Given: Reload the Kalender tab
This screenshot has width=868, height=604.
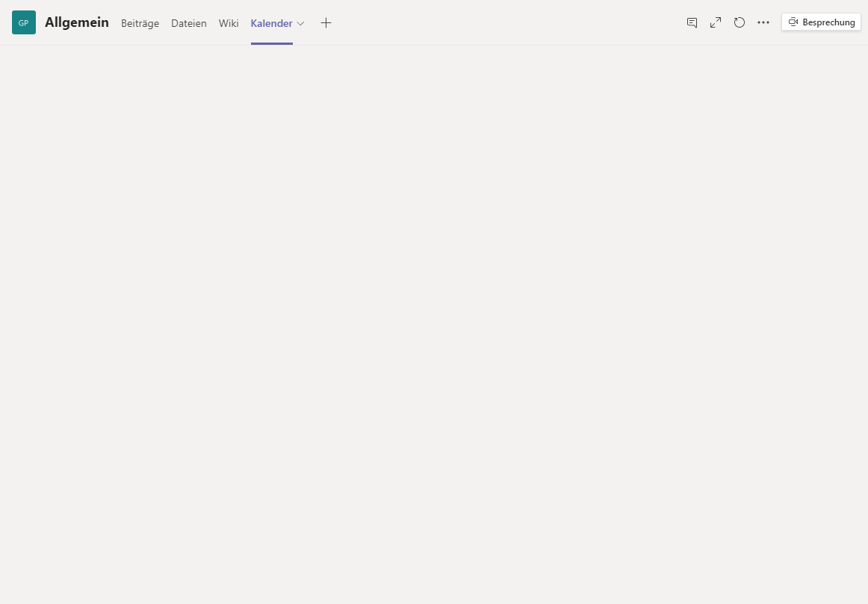Looking at the screenshot, I should [740, 22].
